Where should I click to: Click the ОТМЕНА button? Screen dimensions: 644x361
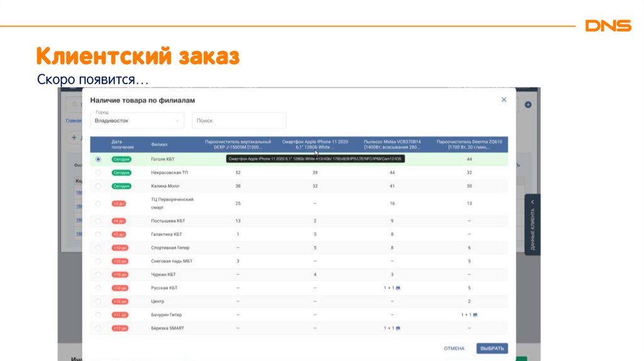coord(454,348)
